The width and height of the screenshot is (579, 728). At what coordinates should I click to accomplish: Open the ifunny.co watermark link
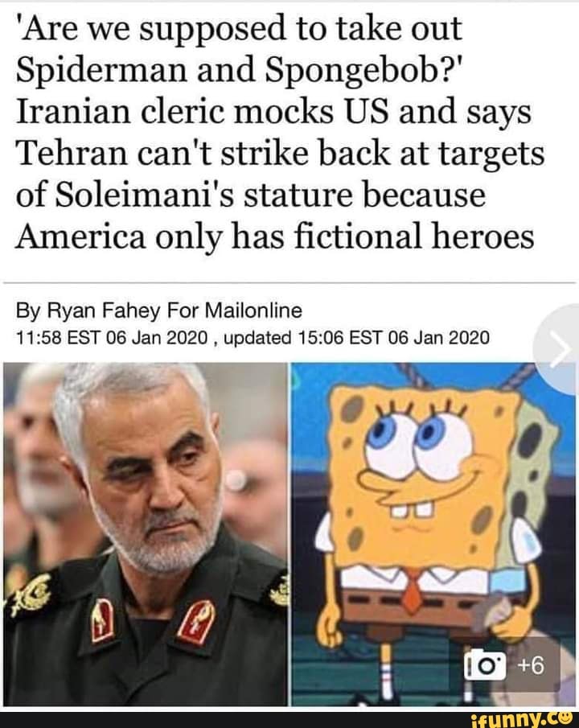tap(521, 720)
